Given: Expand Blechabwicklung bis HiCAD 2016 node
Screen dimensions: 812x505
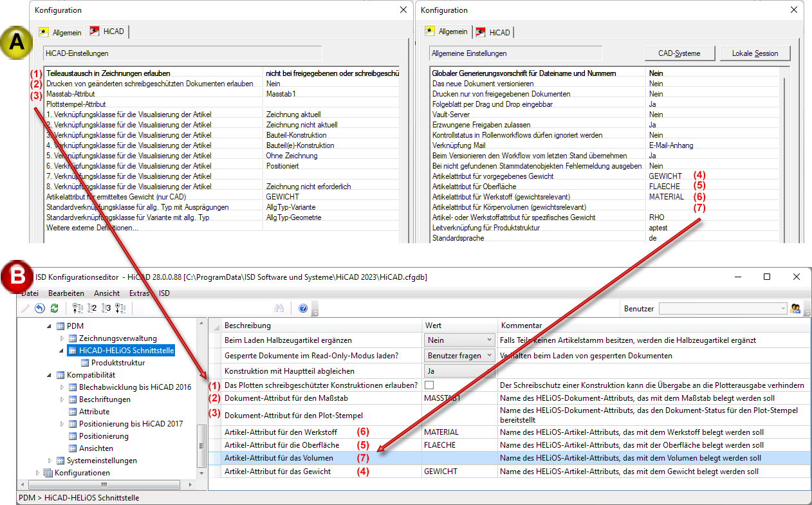Looking at the screenshot, I should tap(62, 387).
